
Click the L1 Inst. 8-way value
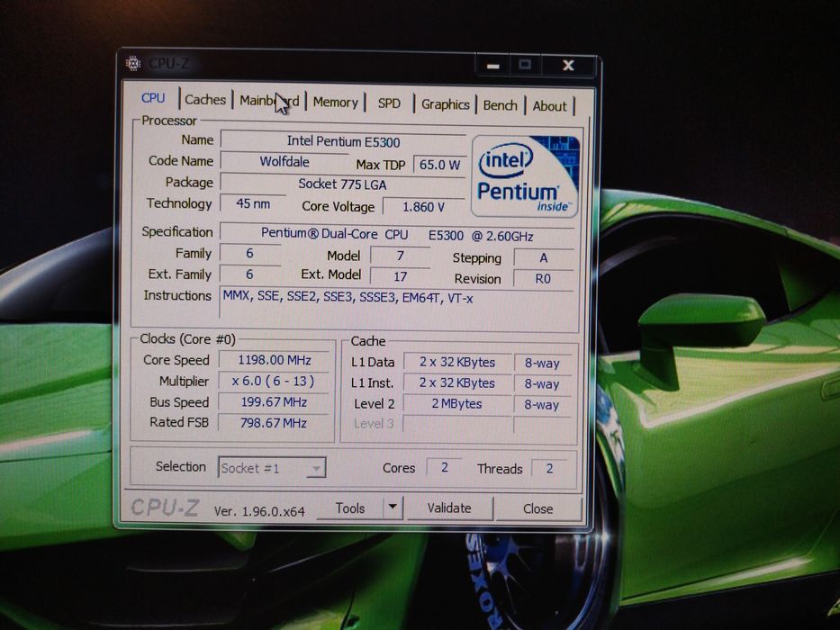[x=542, y=384]
